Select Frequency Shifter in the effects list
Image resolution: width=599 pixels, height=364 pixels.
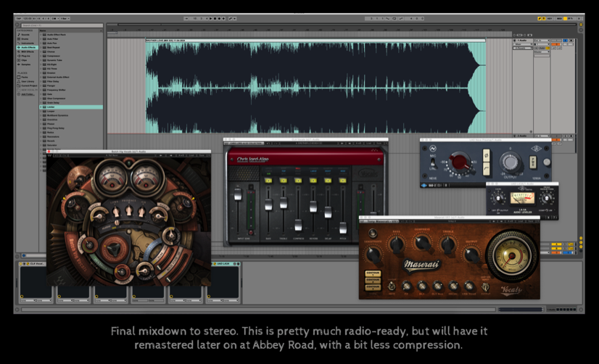(x=56, y=90)
